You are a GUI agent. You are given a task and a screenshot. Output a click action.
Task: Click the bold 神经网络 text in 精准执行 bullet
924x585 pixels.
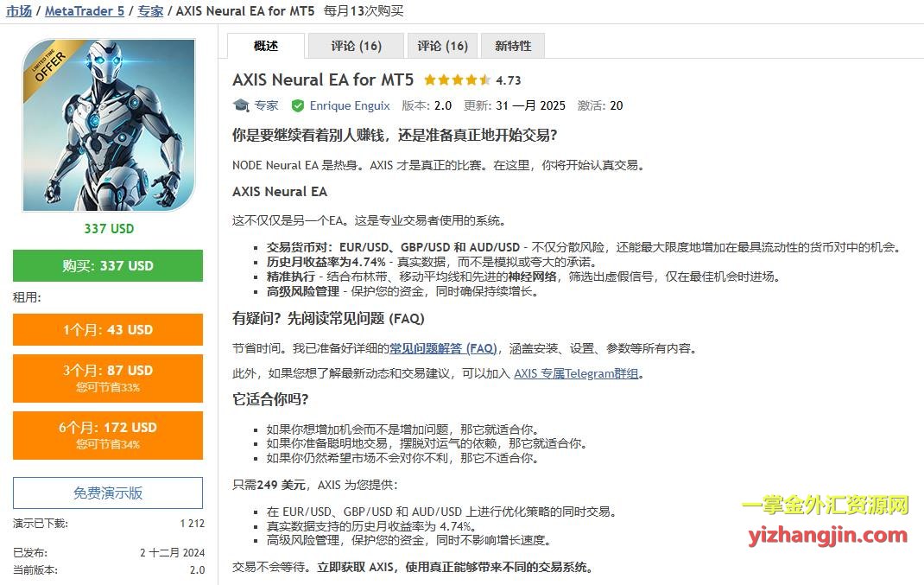pos(532,277)
